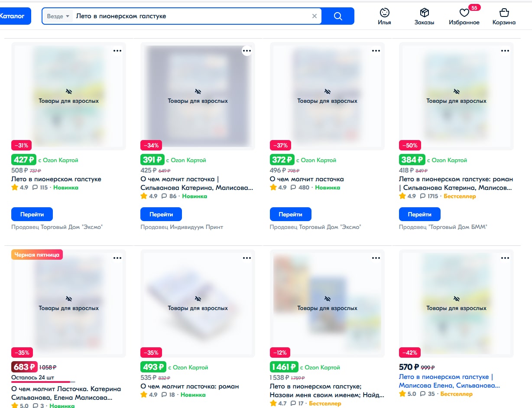Open Избранное heart icon with 55 badge
Image resolution: width=532 pixels, height=408 pixels.
coord(464,16)
